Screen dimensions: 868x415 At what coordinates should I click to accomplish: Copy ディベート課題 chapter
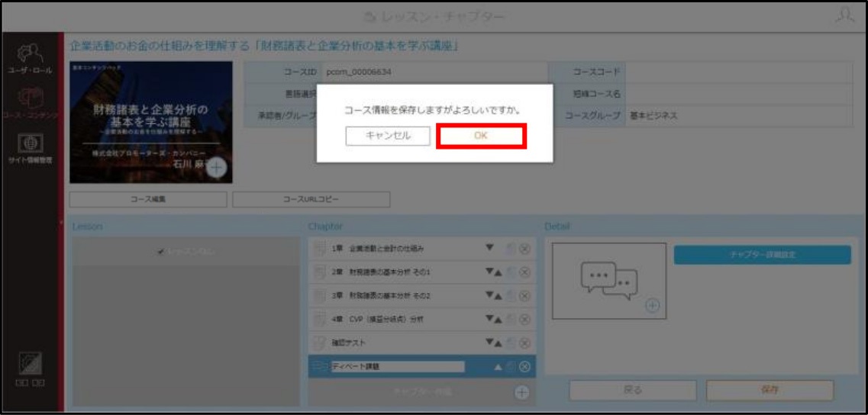click(512, 366)
